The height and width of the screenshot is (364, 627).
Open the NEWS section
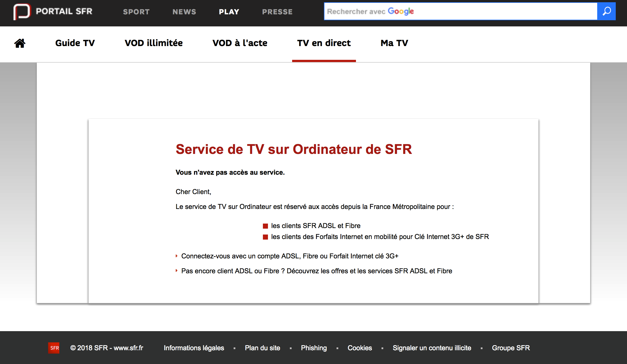click(184, 12)
